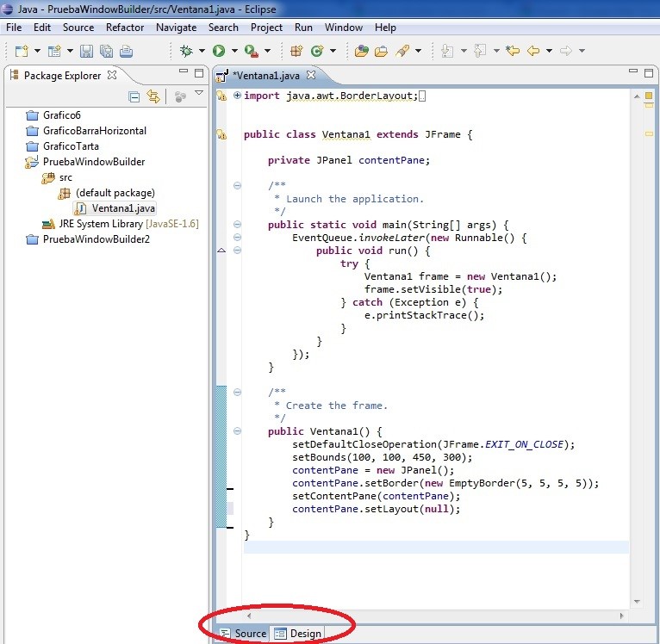The width and height of the screenshot is (660, 644).
Task: Click Collapse All in Package Explorer
Action: pyautogui.click(x=134, y=96)
